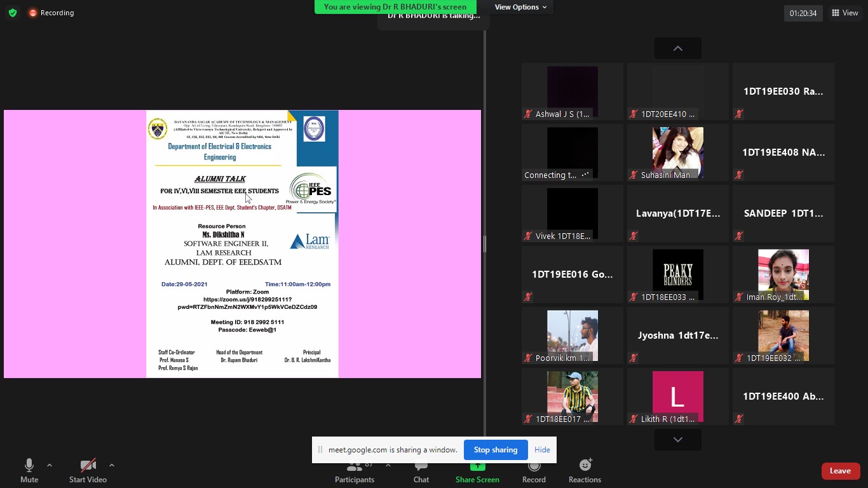
Task: Click the Lam Research logo on the poster
Action: coord(310,241)
